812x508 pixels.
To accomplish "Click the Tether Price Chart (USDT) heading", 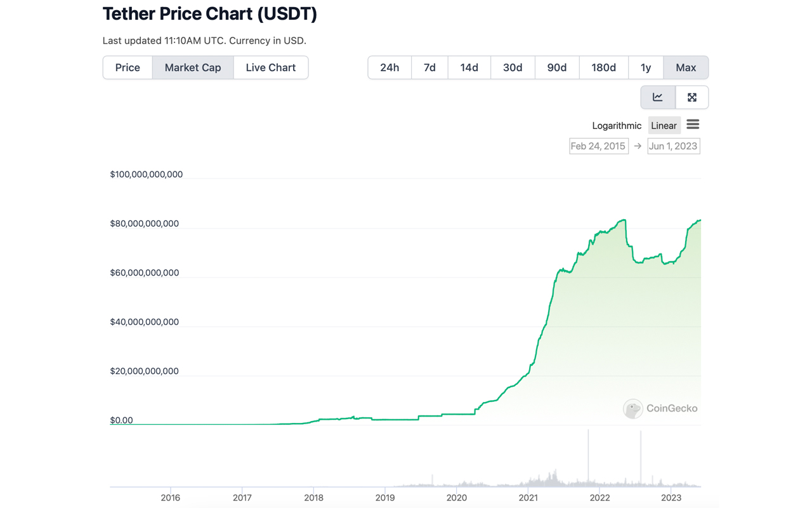I will 210,14.
